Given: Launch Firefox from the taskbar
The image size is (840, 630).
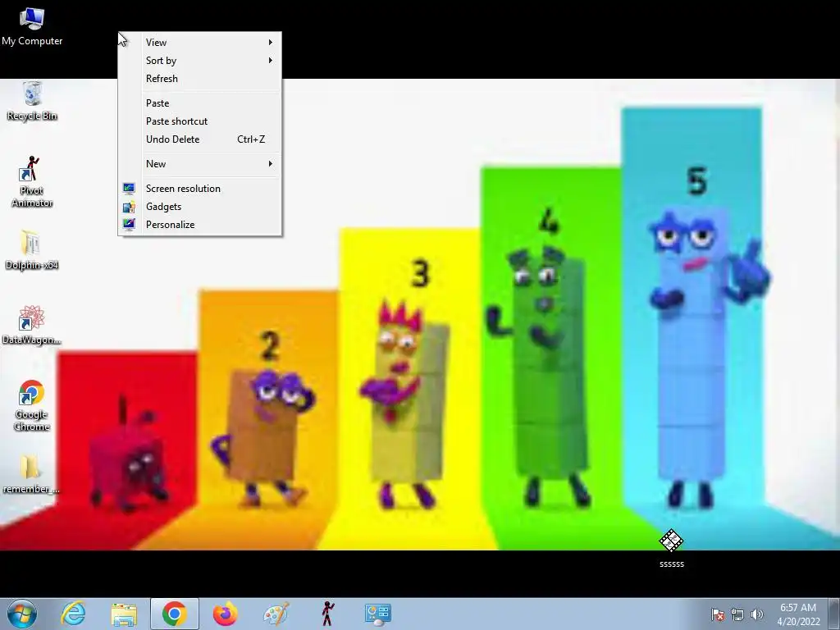Looking at the screenshot, I should pyautogui.click(x=225, y=614).
